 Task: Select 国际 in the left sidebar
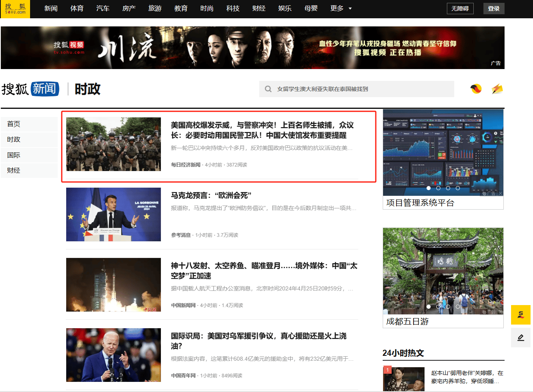pyautogui.click(x=29, y=155)
